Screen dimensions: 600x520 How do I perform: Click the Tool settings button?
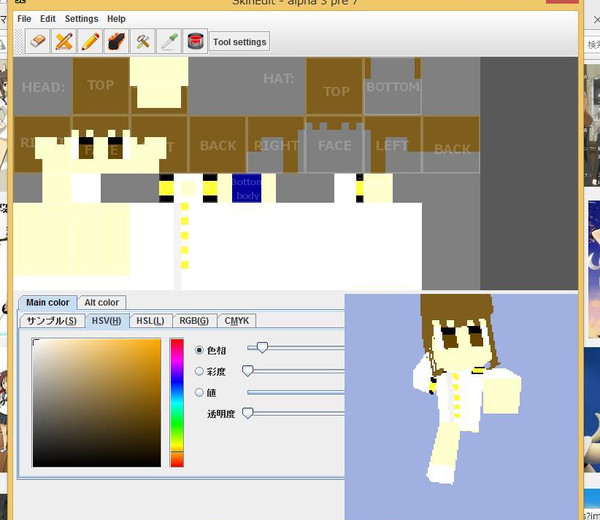click(240, 42)
